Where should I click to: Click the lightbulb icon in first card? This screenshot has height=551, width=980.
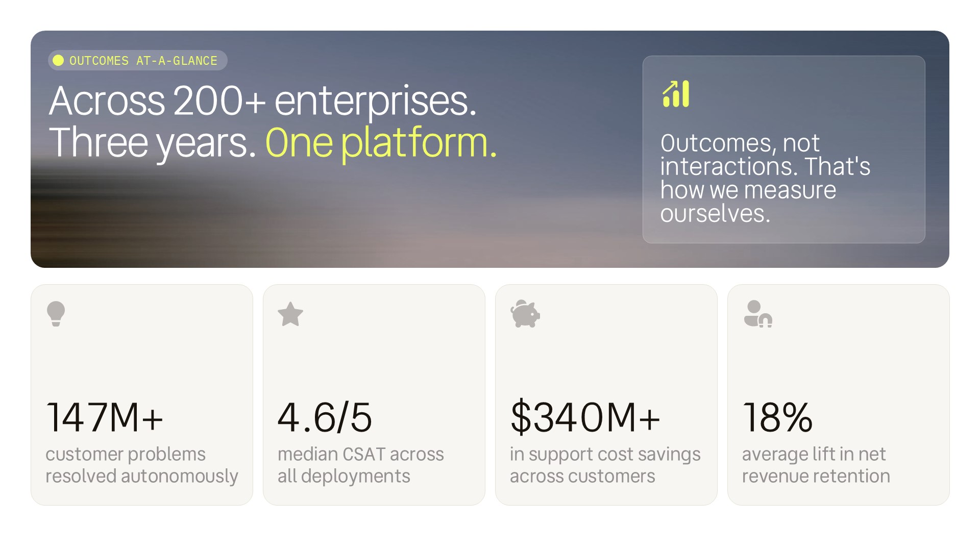coord(56,314)
